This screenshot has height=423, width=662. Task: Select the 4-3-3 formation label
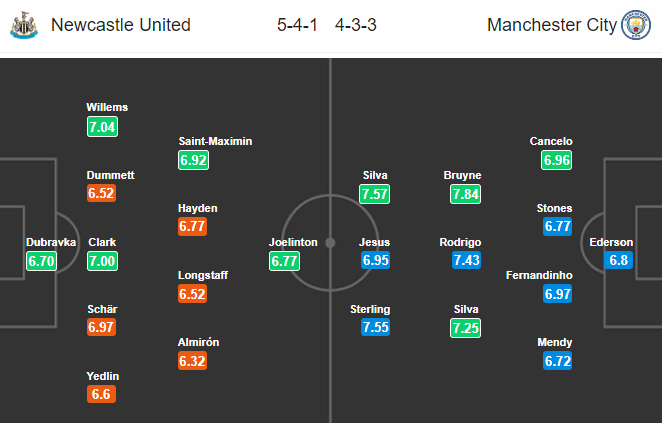tap(355, 25)
